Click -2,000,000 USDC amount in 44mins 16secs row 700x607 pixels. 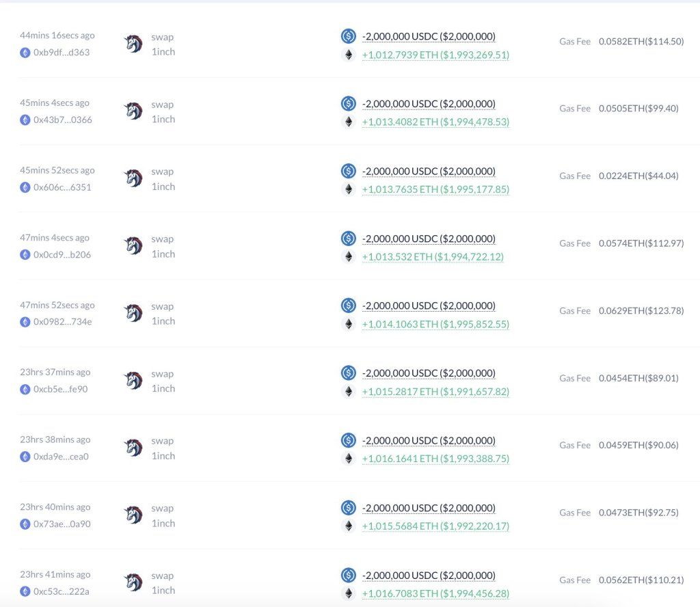tap(429, 36)
